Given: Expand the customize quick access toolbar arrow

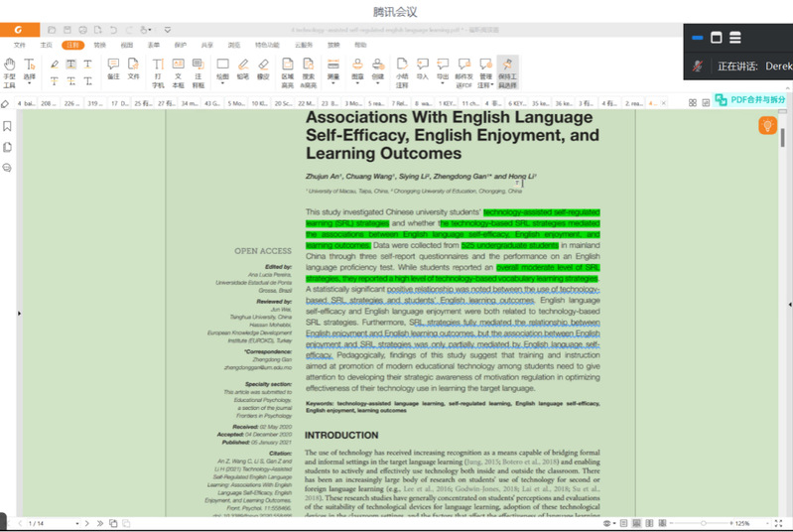Looking at the screenshot, I should (168, 30).
